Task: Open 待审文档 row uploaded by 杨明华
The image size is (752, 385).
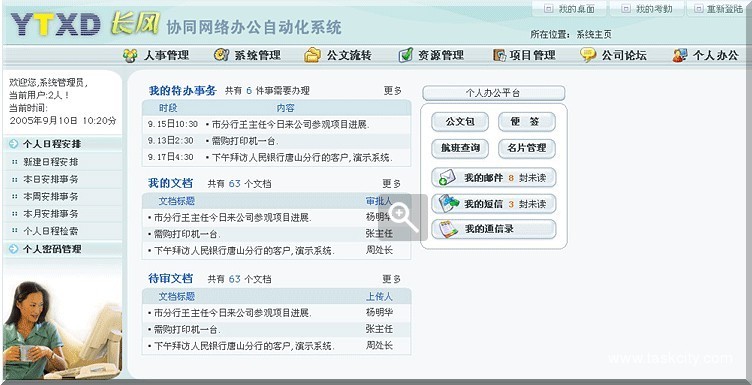Action: pyautogui.click(x=277, y=313)
